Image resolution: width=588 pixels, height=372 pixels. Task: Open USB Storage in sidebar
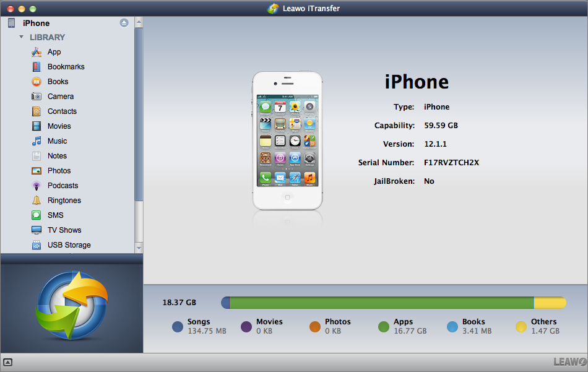(x=69, y=245)
